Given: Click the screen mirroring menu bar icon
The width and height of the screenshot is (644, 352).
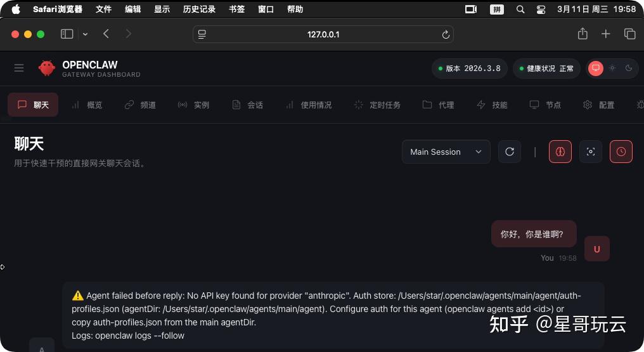Looking at the screenshot, I should pyautogui.click(x=471, y=9).
